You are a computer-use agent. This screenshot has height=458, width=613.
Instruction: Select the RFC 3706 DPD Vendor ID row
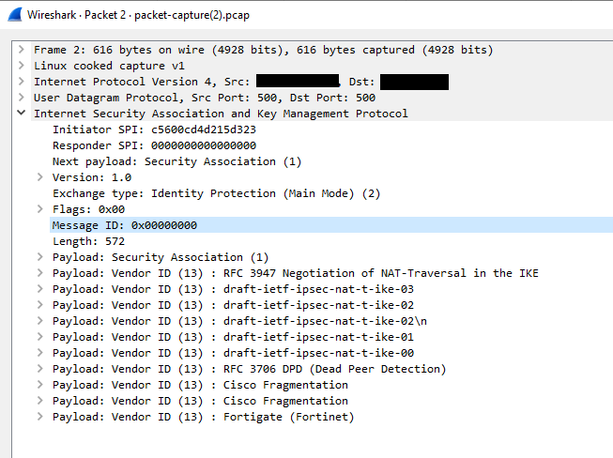(x=250, y=369)
